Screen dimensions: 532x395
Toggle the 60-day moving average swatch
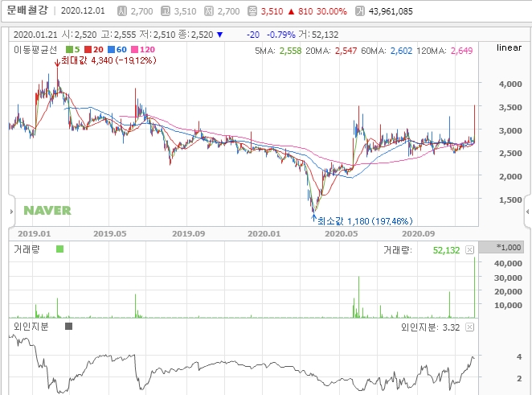click(111, 50)
